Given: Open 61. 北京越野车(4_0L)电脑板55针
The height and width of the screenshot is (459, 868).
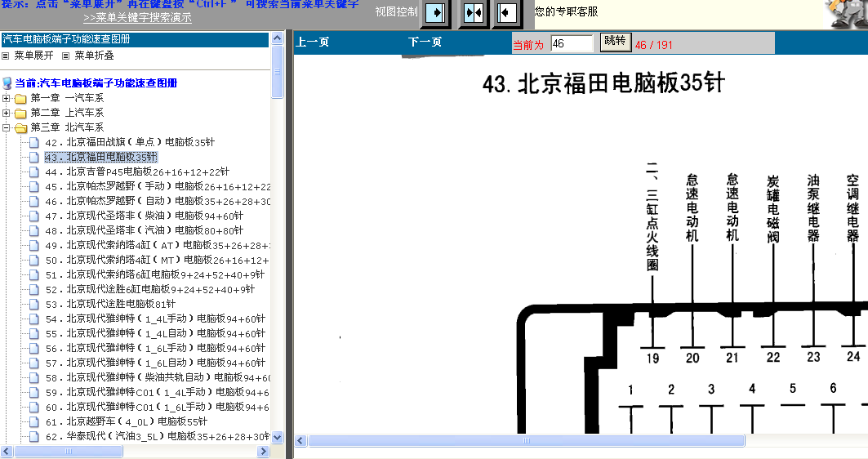Looking at the screenshot, I should point(127,421).
